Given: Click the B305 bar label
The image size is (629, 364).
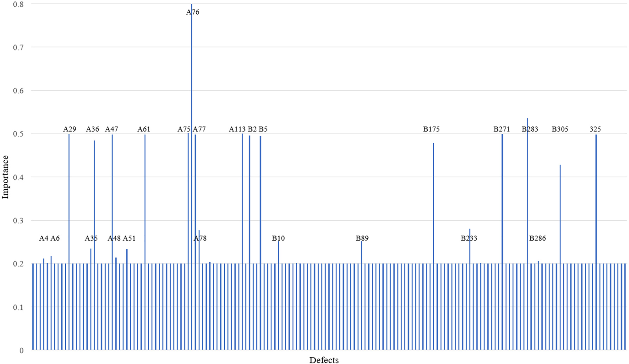Looking at the screenshot, I should 560,129.
